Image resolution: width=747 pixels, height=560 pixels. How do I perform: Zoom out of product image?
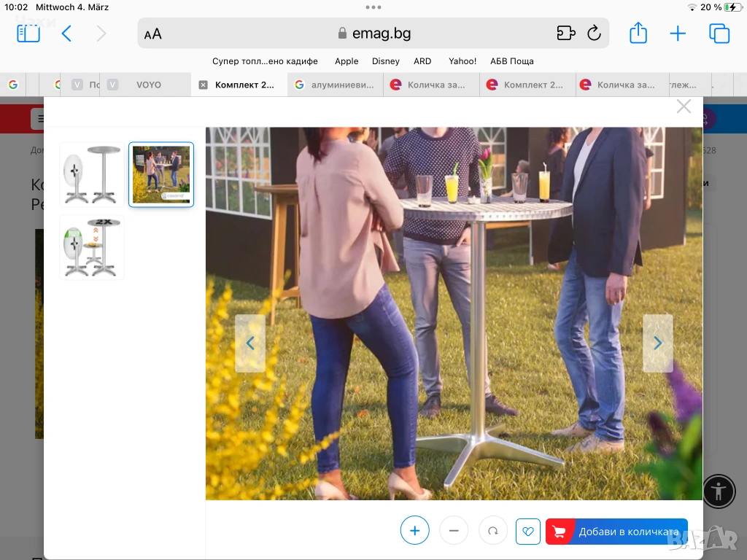pyautogui.click(x=454, y=531)
